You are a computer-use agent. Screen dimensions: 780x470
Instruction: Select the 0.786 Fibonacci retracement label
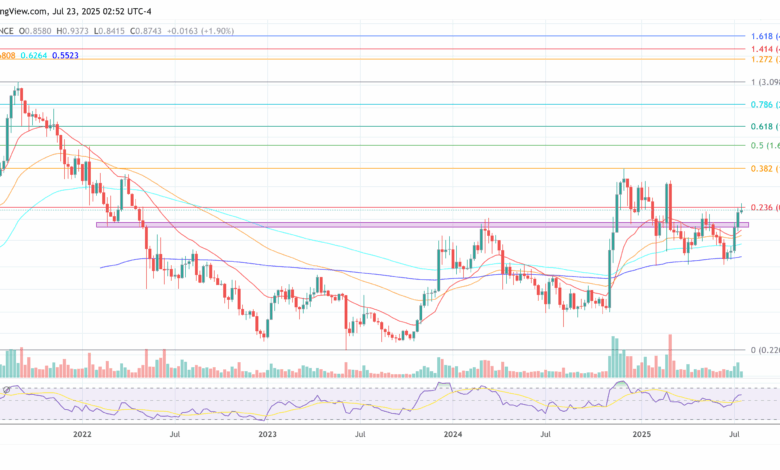tap(764, 104)
